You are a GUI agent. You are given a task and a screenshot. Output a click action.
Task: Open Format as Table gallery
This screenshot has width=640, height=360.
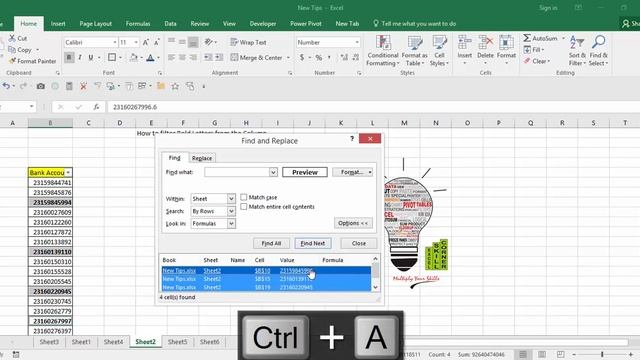point(415,51)
